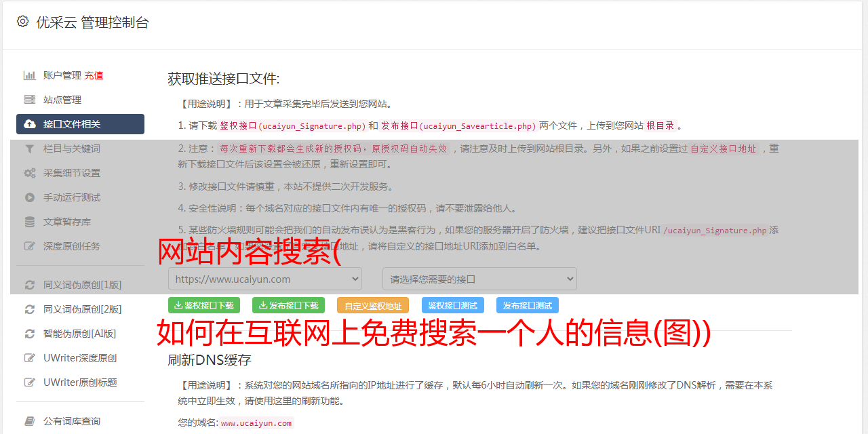Click the www.ucaiyun.com domain code text

[x=256, y=422]
